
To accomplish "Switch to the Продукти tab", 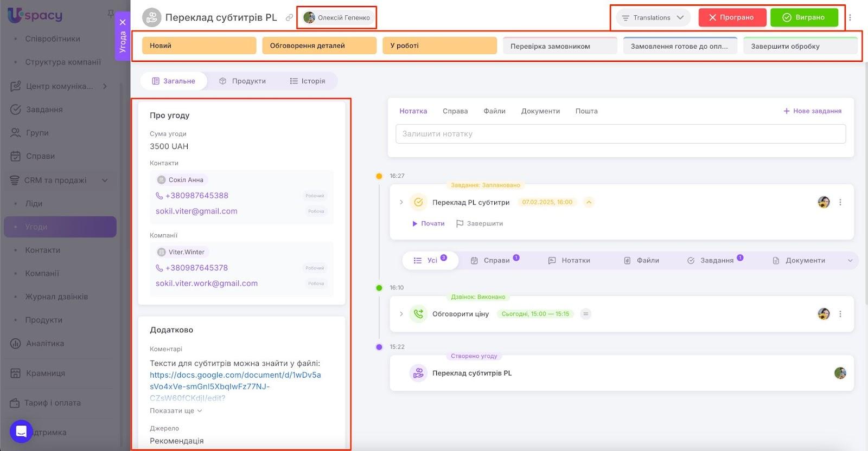I will [x=242, y=81].
